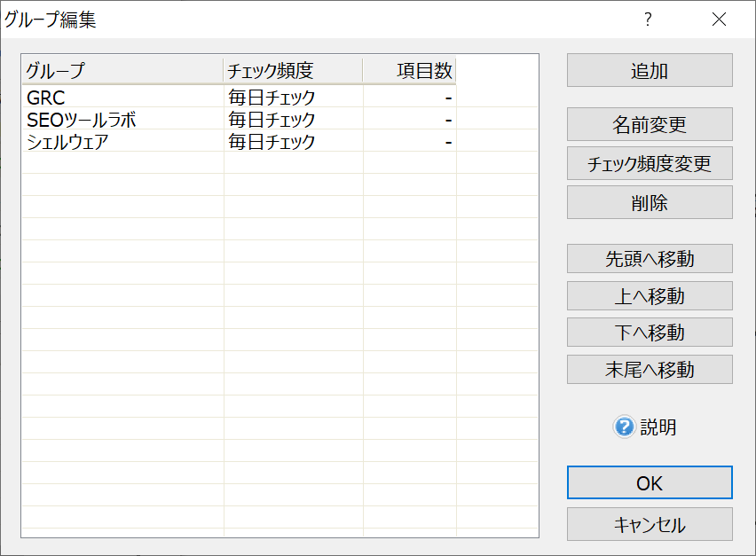
Task: Click 毎日チェック in the SEOツールラボ row
Action: click(x=272, y=120)
